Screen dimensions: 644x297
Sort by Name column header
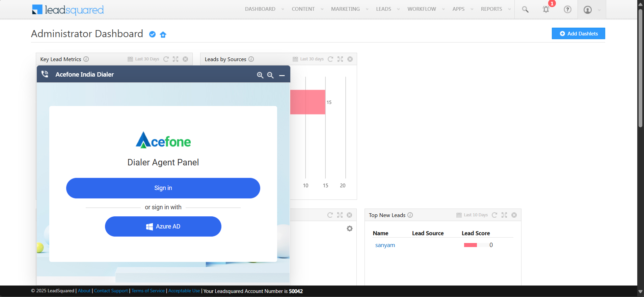380,233
